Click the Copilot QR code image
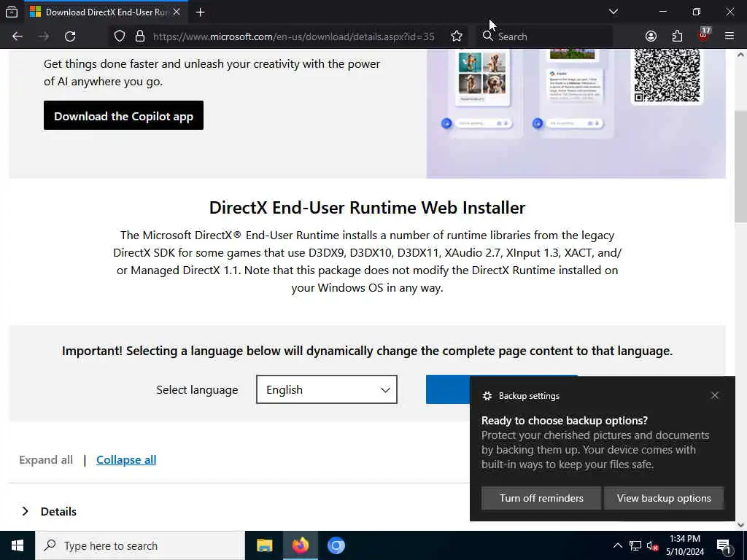747x560 pixels. pyautogui.click(x=667, y=76)
